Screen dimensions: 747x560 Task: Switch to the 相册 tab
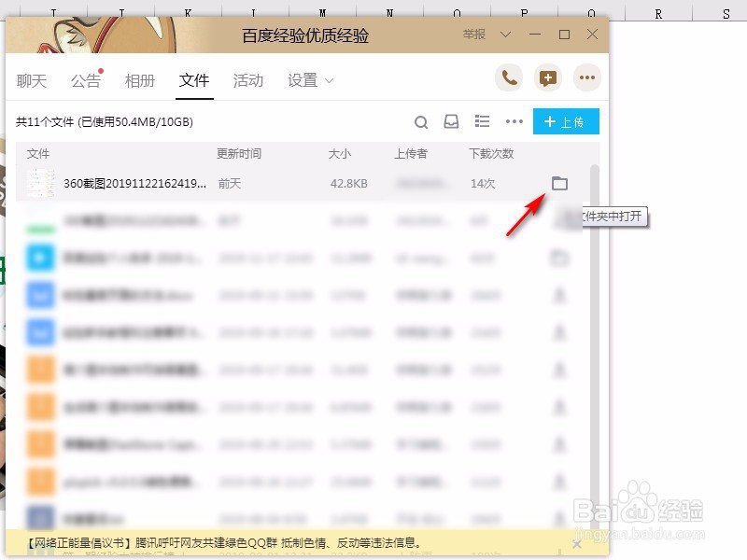click(139, 81)
